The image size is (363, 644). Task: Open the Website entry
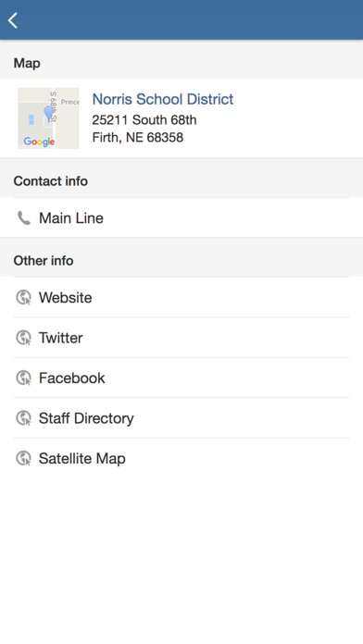tap(181, 297)
